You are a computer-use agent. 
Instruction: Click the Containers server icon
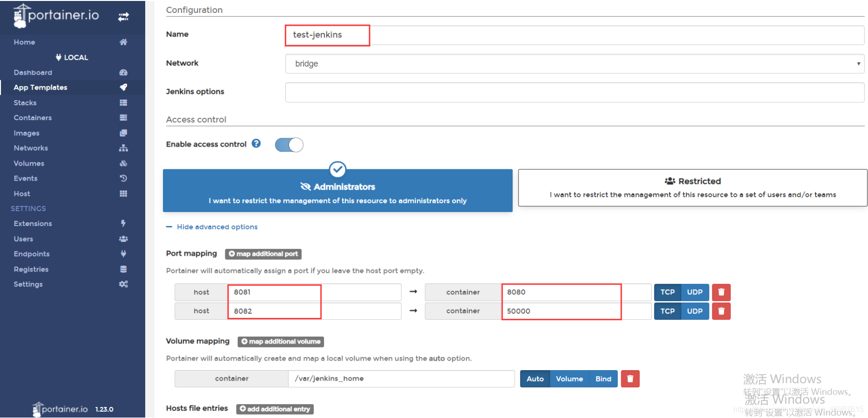[x=123, y=118]
